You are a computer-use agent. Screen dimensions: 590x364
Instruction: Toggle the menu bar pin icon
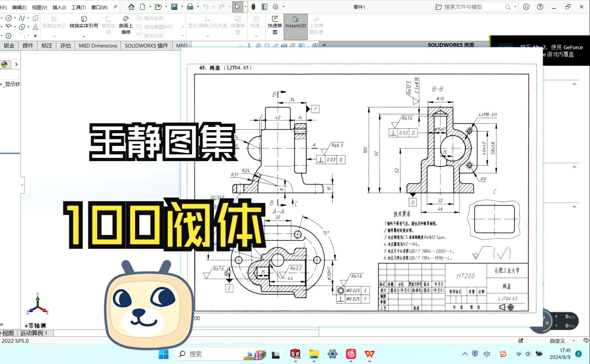[x=115, y=7]
